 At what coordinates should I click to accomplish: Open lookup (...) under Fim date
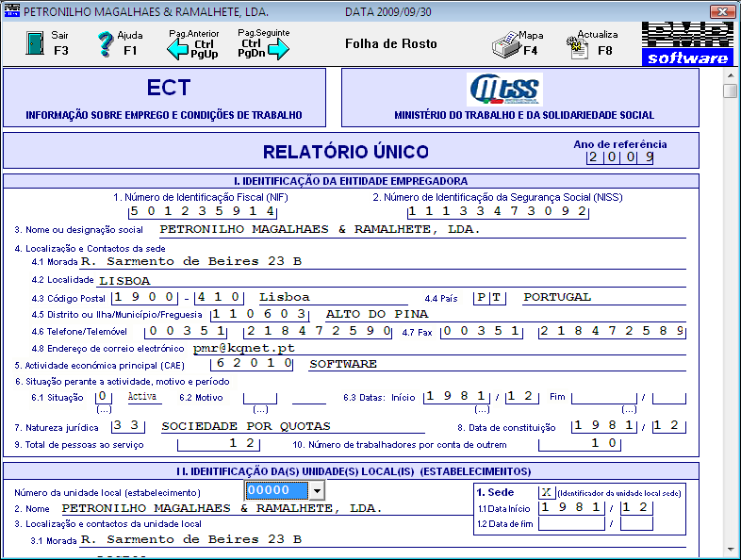(x=629, y=410)
